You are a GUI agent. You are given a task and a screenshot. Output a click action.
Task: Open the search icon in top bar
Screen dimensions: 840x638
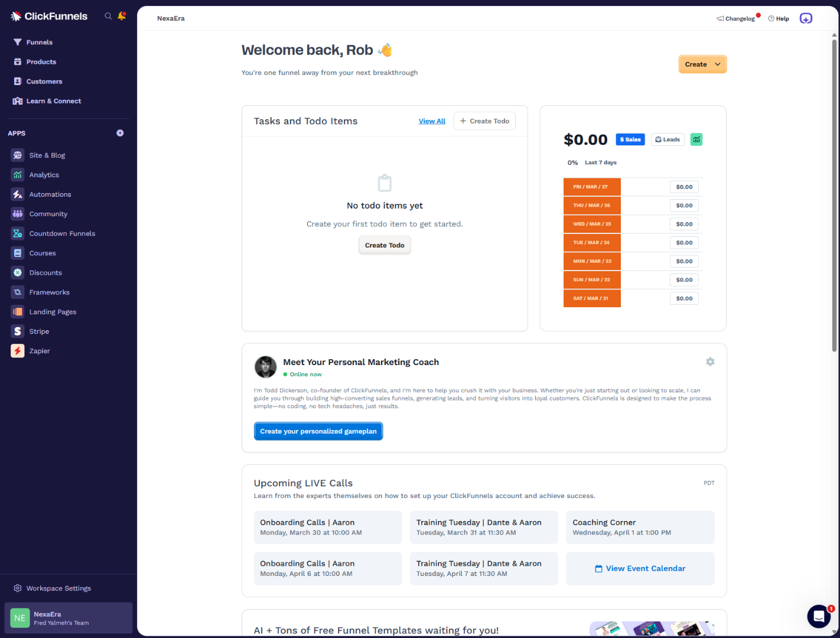(x=108, y=16)
